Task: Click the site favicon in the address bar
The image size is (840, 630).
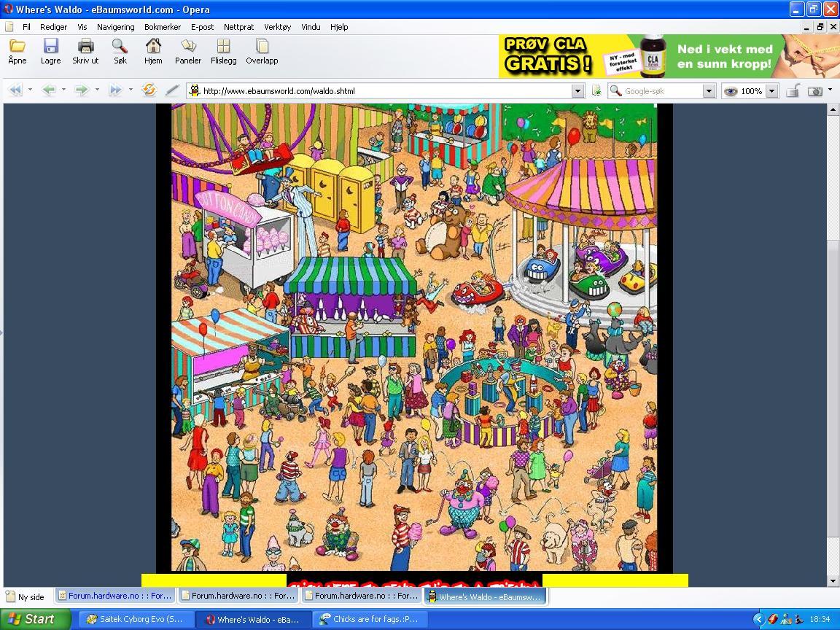Action: (195, 91)
